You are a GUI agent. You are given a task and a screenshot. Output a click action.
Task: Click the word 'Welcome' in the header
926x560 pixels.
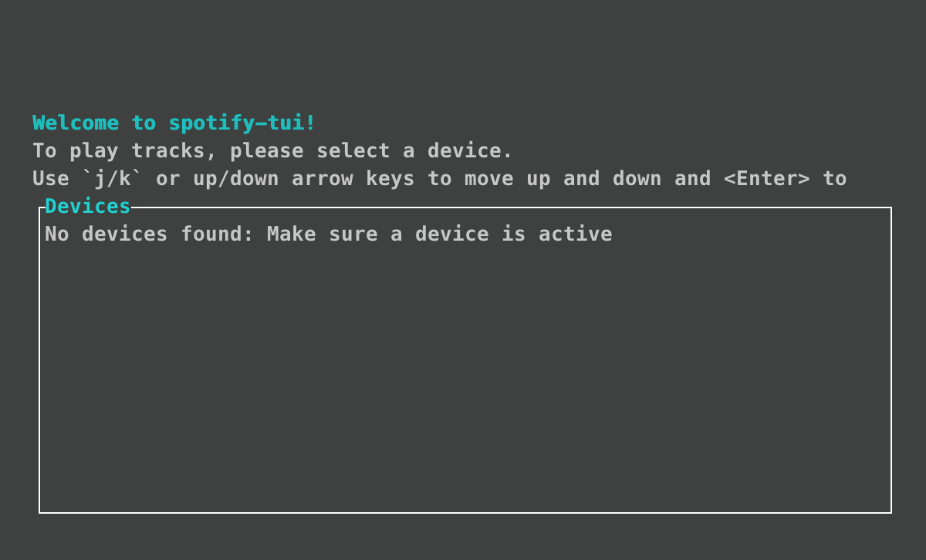76,123
